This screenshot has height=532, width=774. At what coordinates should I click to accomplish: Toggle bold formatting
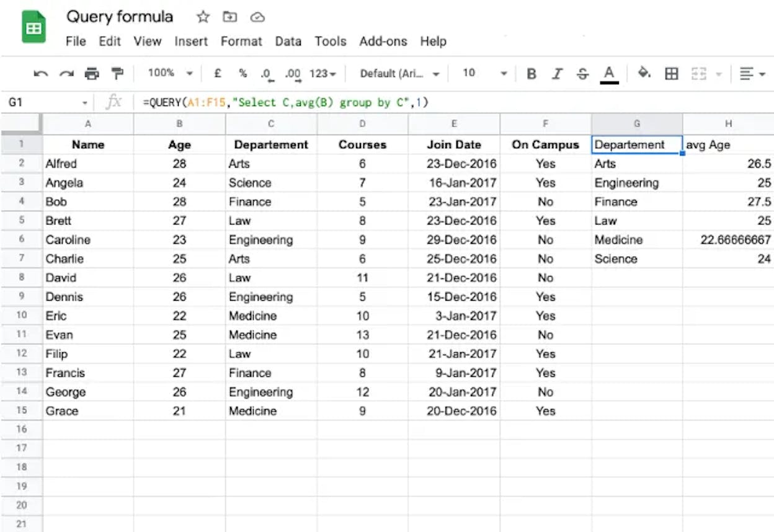coord(532,74)
